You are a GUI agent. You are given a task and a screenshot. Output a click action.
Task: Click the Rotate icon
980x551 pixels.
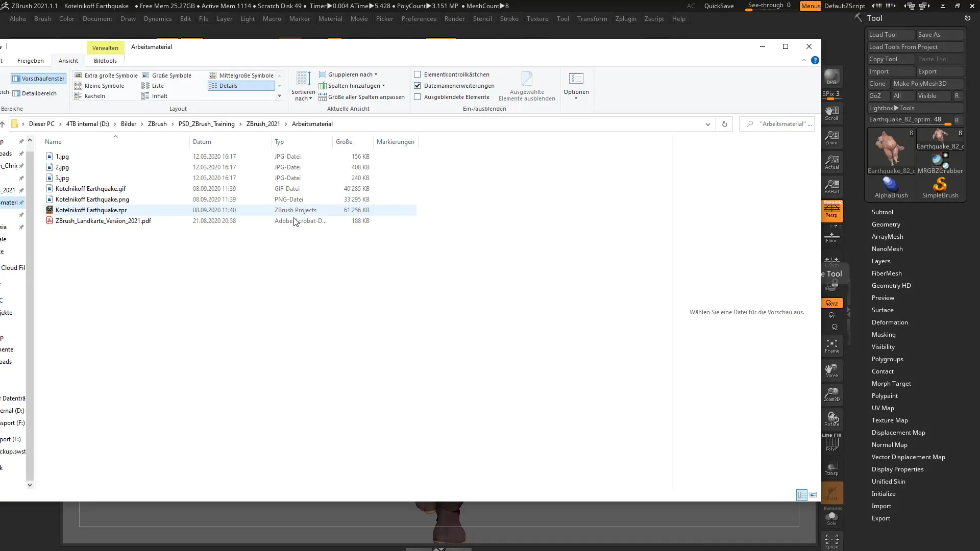[831, 419]
